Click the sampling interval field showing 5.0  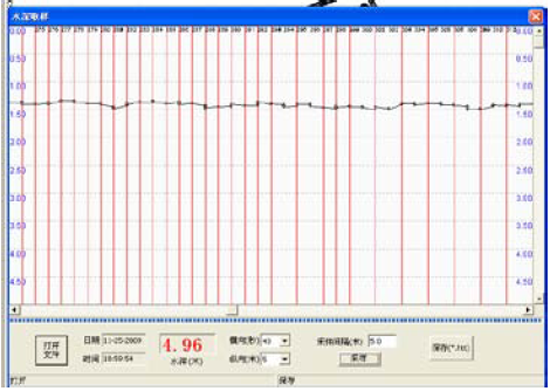click(382, 341)
